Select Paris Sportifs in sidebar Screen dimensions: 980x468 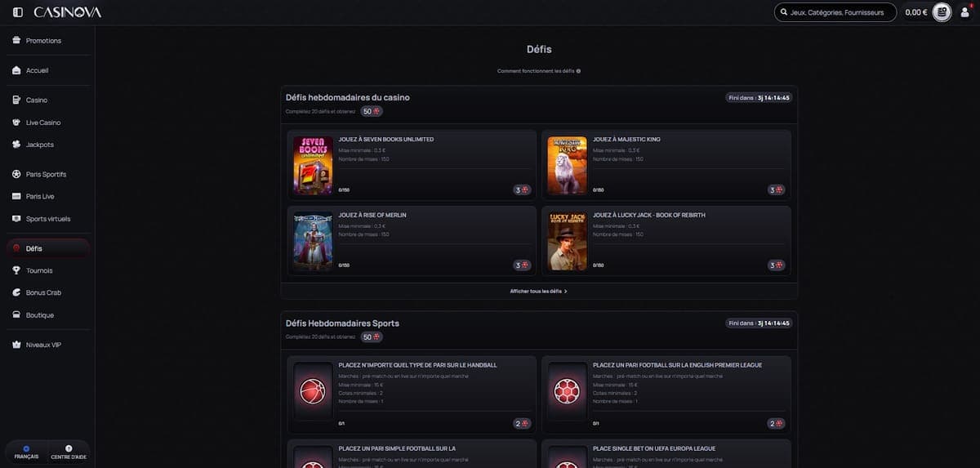pos(46,174)
